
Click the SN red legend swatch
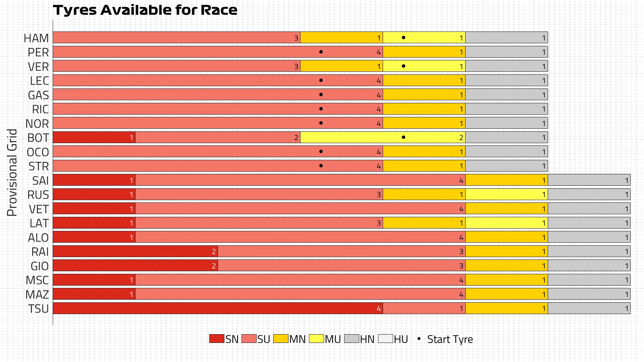coord(217,339)
